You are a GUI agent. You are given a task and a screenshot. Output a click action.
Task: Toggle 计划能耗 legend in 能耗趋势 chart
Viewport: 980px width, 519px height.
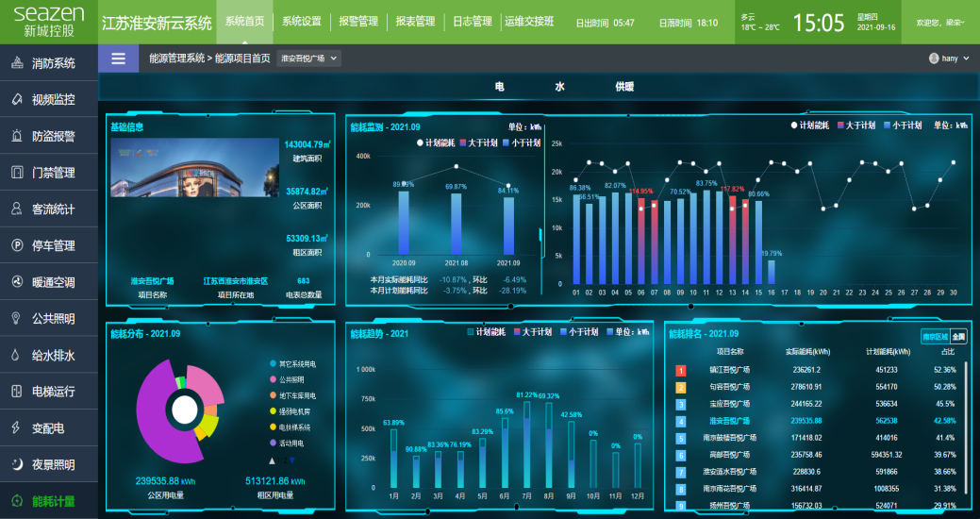[489, 332]
